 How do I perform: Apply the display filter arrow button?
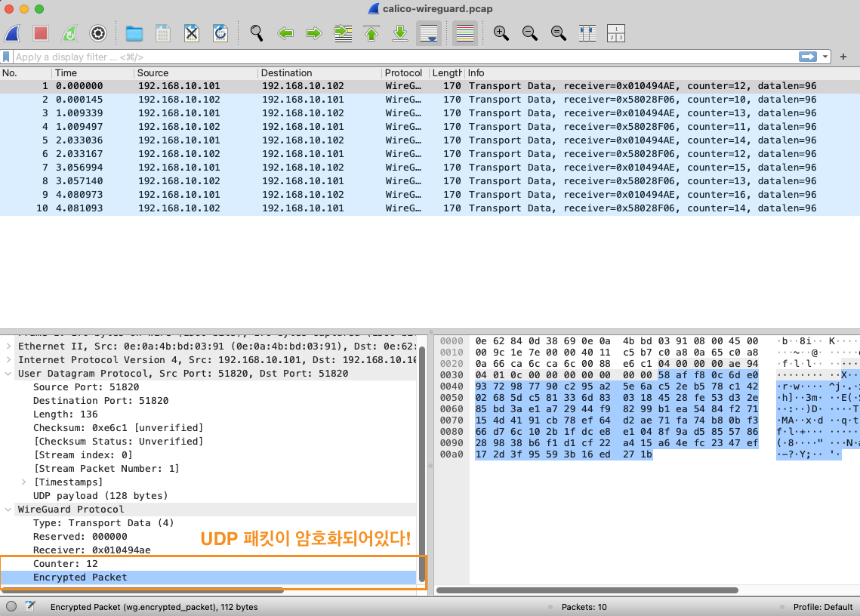click(x=807, y=57)
